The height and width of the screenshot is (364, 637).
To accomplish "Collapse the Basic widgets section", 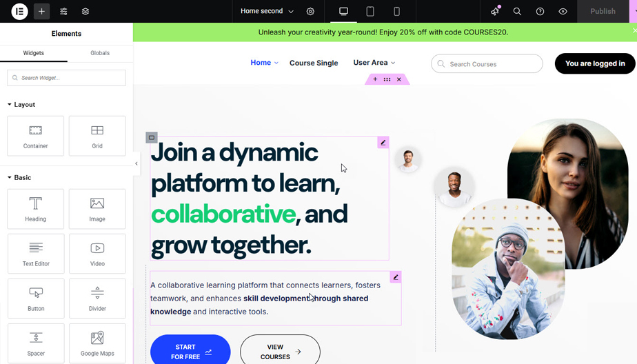I will (19, 178).
